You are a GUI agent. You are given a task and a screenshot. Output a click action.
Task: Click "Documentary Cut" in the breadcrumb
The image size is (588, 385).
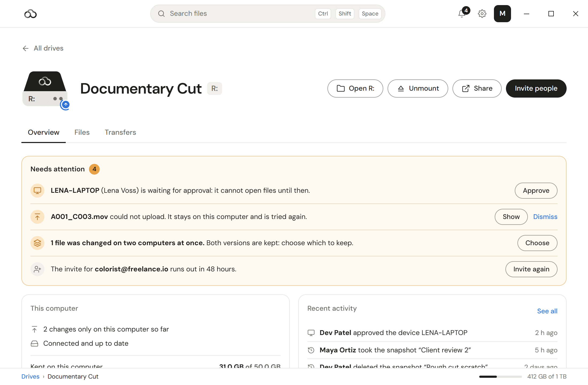click(x=73, y=377)
